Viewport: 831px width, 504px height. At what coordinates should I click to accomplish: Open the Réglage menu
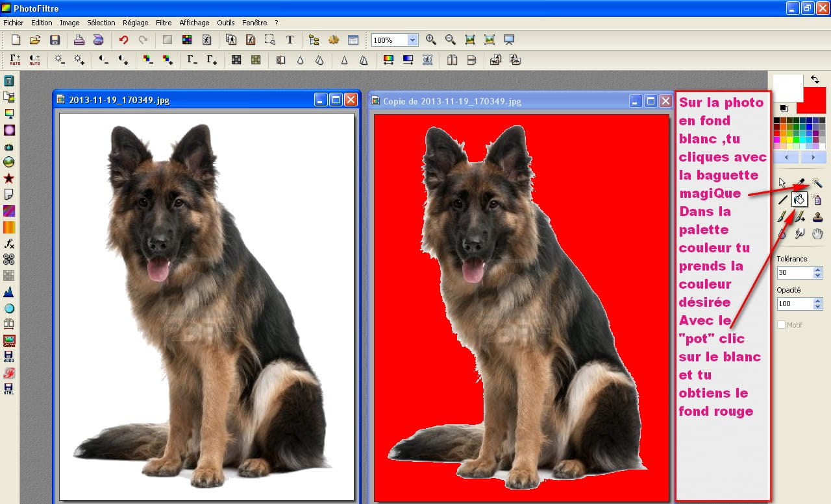135,23
